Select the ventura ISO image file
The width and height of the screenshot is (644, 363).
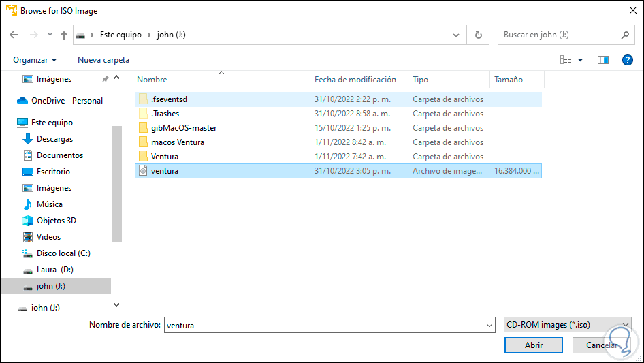(165, 171)
